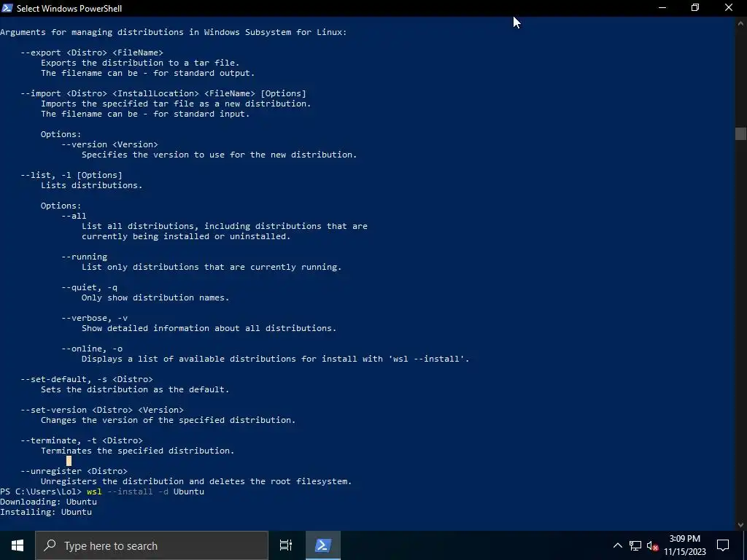Click 'List only distributions that are currently running.'
Viewport: 747px width, 560px height.
212,267
